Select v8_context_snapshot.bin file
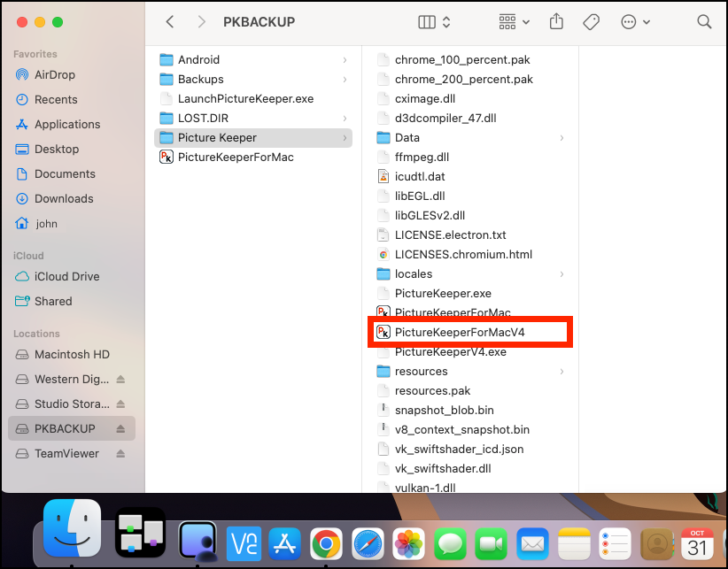The height and width of the screenshot is (569, 728). click(470, 430)
